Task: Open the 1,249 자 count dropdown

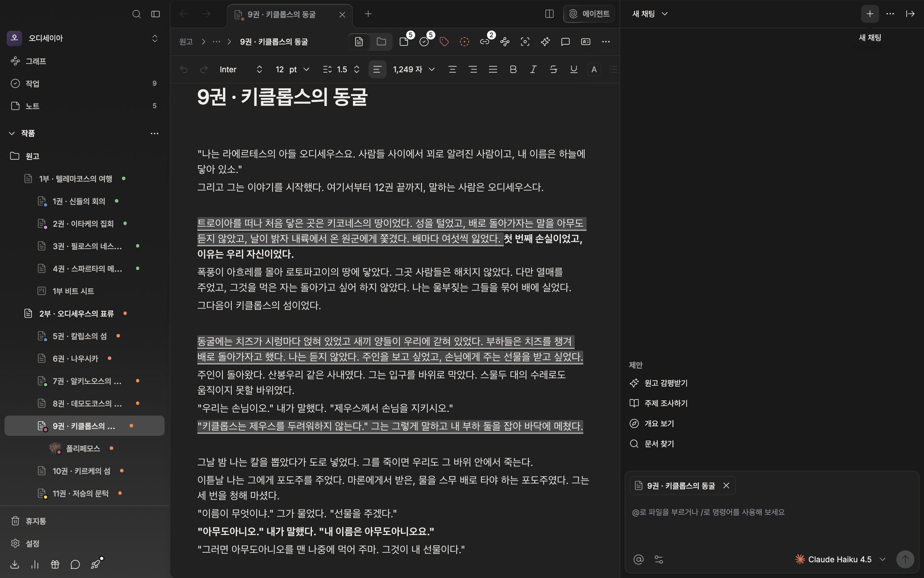Action: 414,69
